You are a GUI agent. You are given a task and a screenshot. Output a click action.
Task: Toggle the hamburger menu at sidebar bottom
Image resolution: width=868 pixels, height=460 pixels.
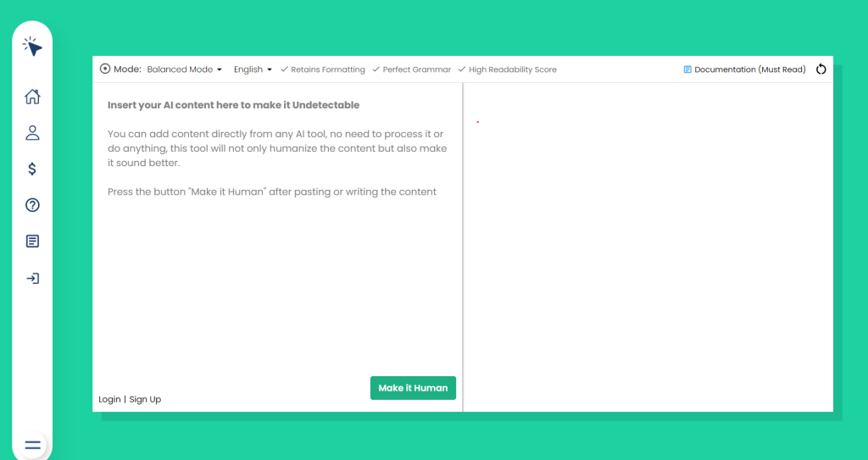[x=33, y=445]
